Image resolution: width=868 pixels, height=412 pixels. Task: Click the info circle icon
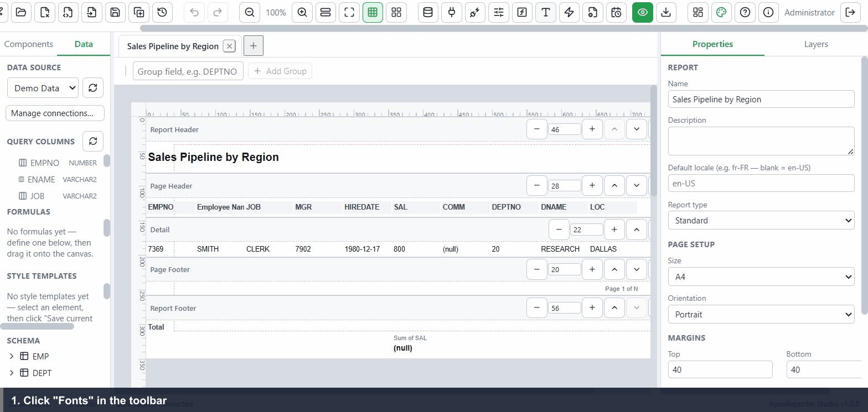[x=768, y=12]
